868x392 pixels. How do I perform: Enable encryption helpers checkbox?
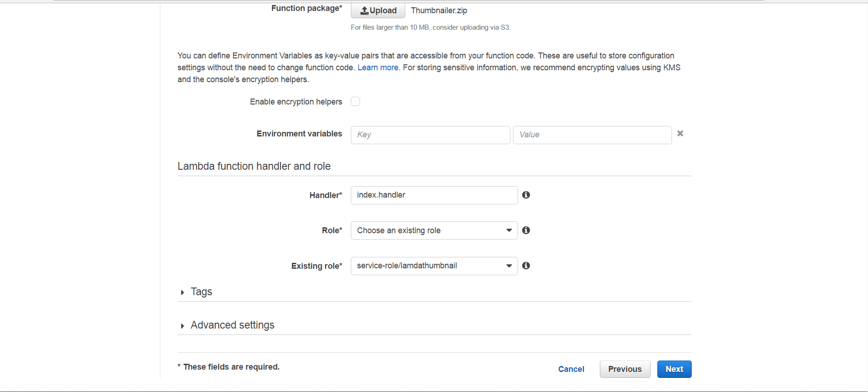[355, 101]
